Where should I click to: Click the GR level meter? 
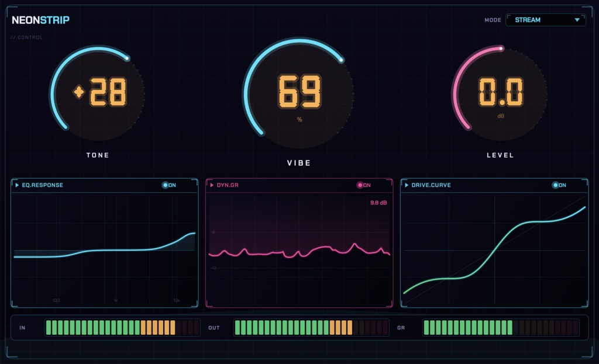tap(501, 327)
